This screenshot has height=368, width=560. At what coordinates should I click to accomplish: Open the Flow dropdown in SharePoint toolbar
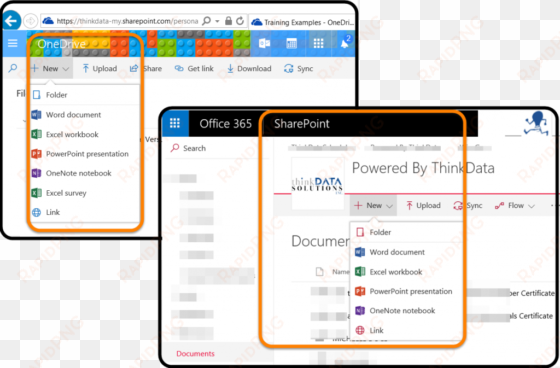515,205
